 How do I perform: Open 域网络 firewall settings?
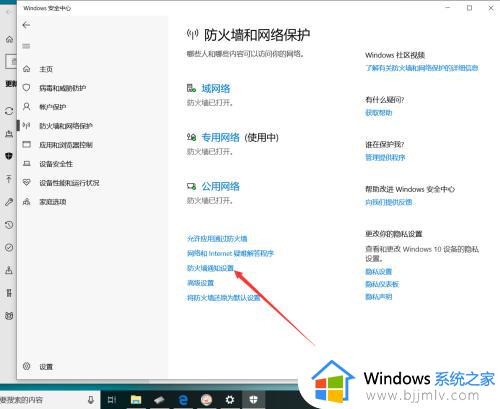point(215,89)
